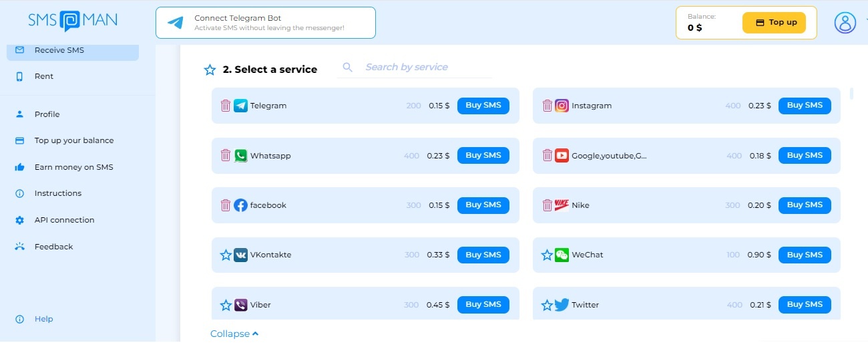Open the user profile avatar icon
868x353 pixels.
point(845,23)
